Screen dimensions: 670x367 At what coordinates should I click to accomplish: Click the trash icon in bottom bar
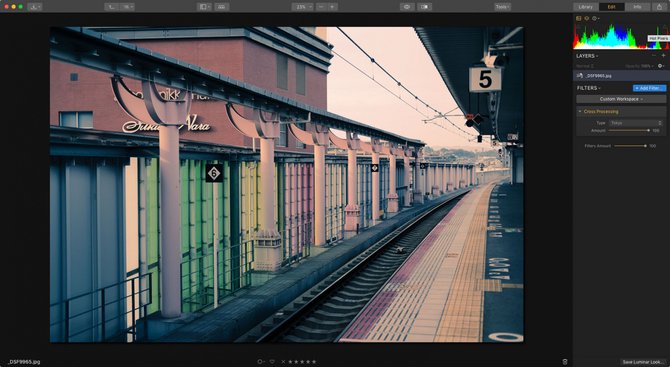[x=565, y=362]
